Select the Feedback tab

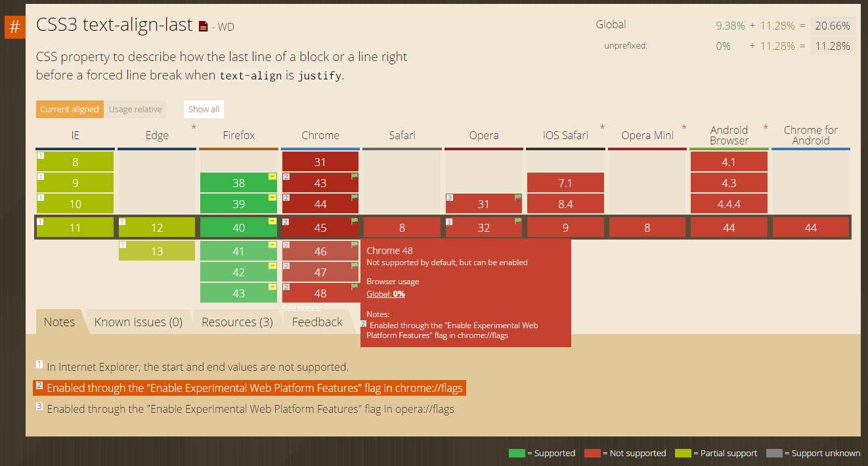coord(317,322)
